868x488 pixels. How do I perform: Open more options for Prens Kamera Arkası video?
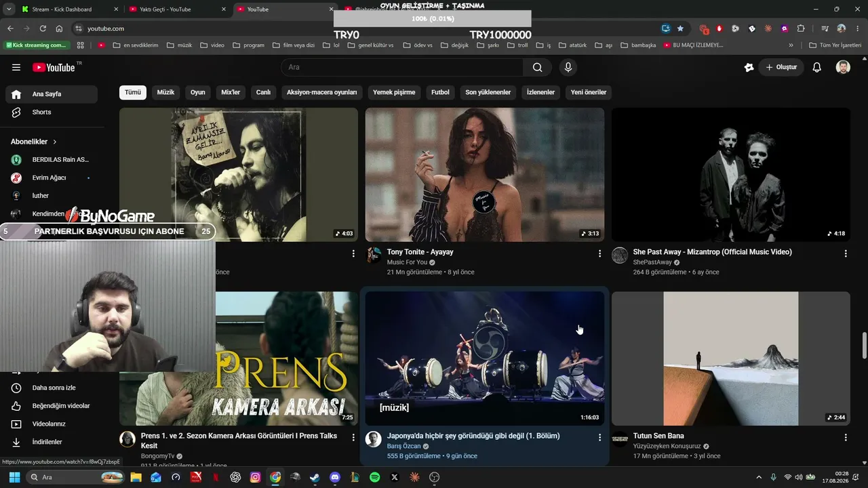point(353,438)
